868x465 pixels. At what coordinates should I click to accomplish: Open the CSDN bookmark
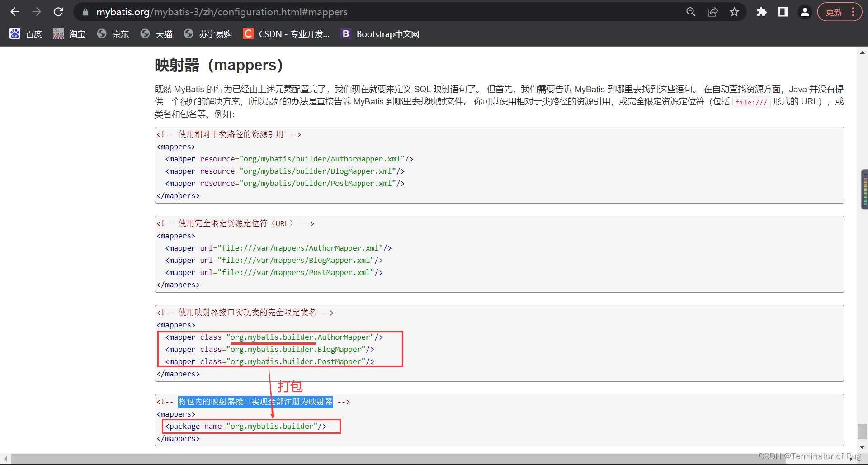coord(286,34)
